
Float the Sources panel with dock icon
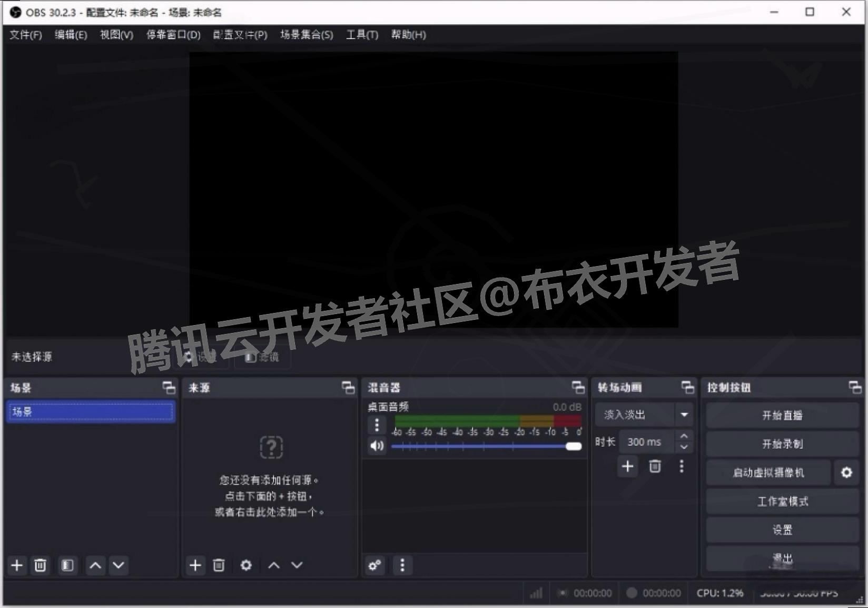[x=348, y=388]
